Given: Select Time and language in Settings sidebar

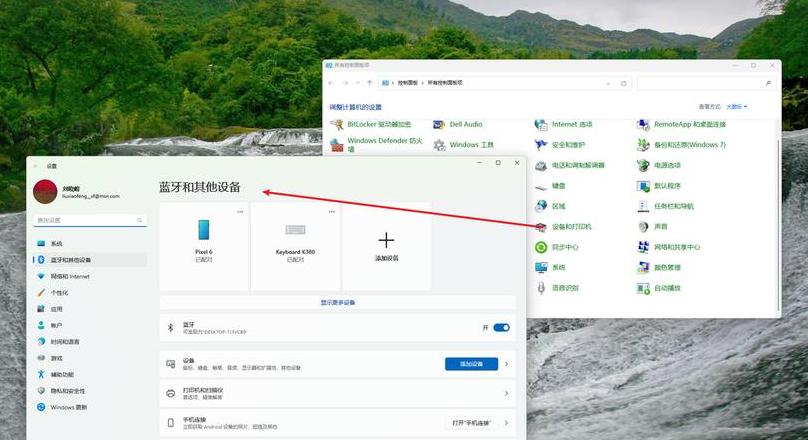Looking at the screenshot, I should coord(90,342).
